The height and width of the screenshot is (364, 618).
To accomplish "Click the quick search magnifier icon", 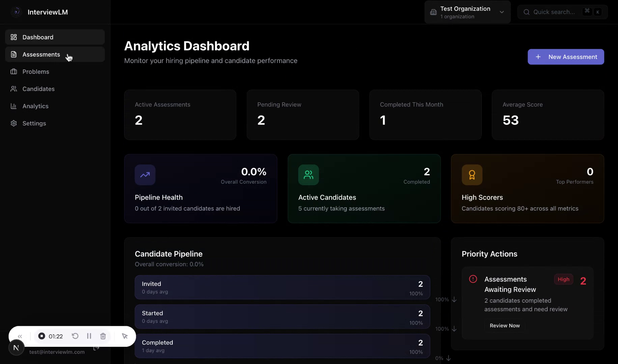I will 526,12.
